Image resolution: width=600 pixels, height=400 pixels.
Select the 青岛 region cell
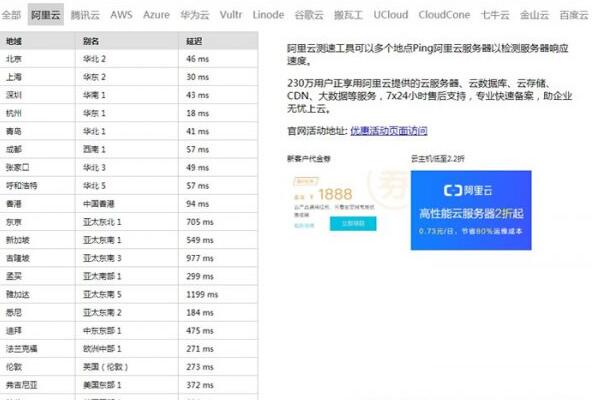[x=38, y=131]
